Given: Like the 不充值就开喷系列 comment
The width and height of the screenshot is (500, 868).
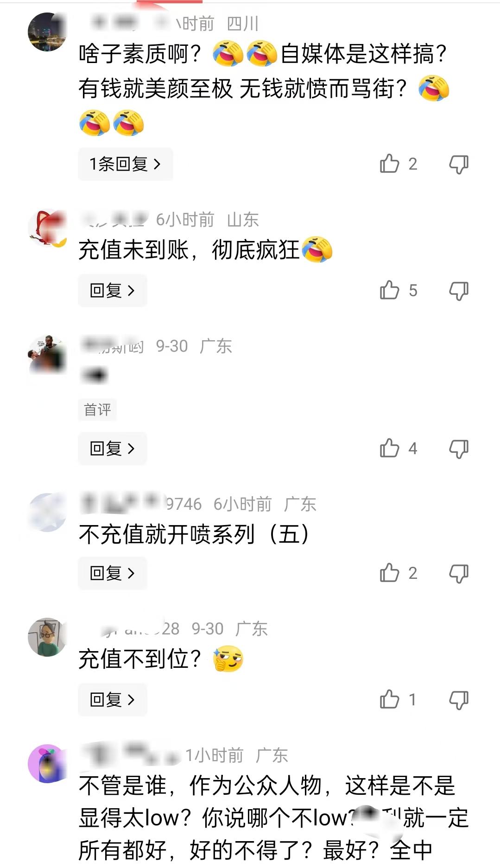Looking at the screenshot, I should [389, 573].
